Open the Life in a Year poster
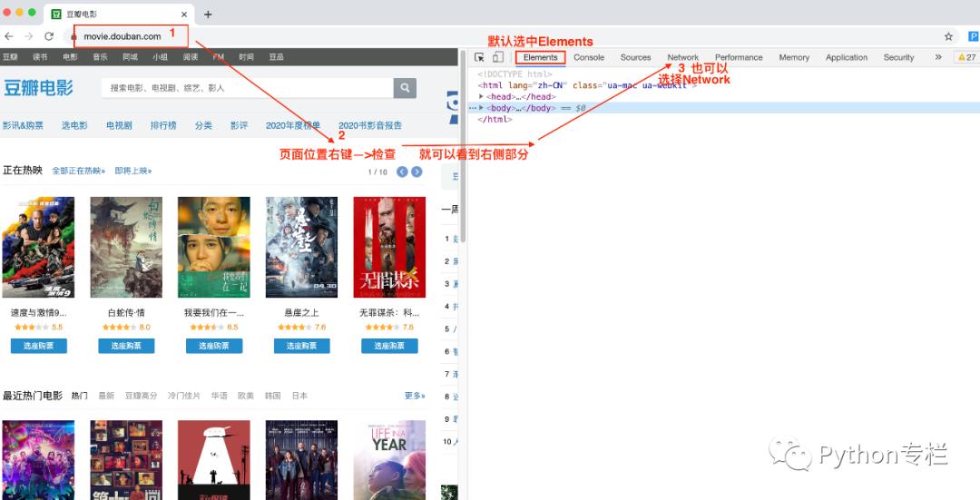The width and height of the screenshot is (980, 500). click(x=389, y=460)
